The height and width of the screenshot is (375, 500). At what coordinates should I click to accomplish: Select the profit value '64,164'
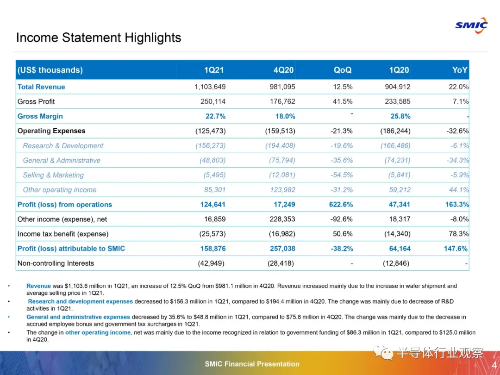click(x=400, y=249)
